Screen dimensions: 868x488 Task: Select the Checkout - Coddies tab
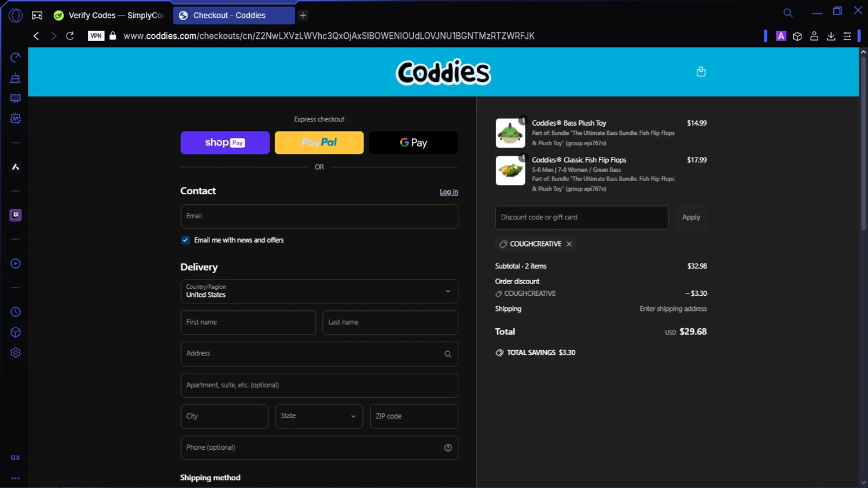click(234, 16)
